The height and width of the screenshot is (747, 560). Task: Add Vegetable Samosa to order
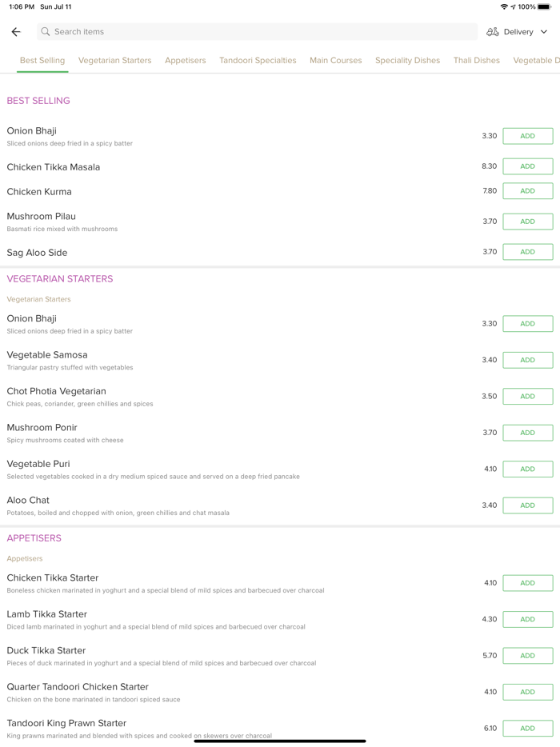click(x=527, y=360)
